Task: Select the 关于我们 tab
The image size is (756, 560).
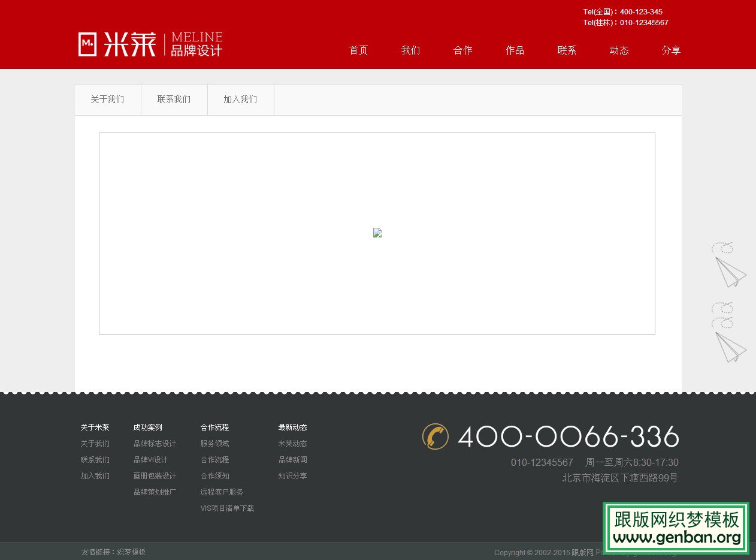Action: pyautogui.click(x=107, y=99)
